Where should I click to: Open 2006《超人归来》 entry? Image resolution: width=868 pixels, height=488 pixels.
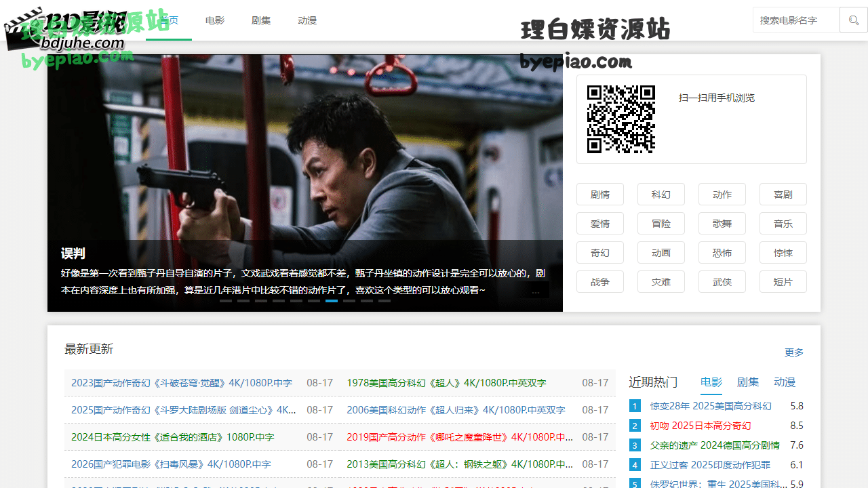point(456,410)
